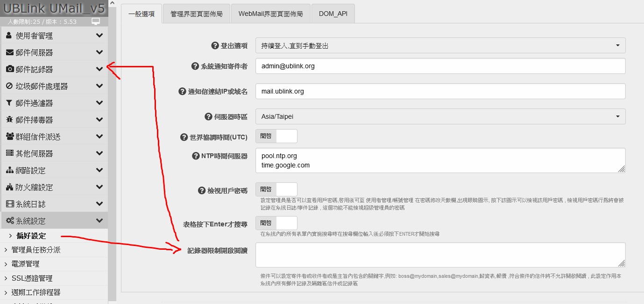Click the filter funnel icon for 郵件過濾器
Screen dimensions: 644x304
9,103
